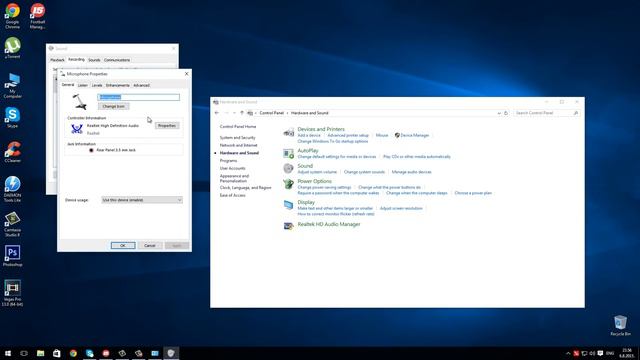Open the AutoPlay category icon

[289, 153]
